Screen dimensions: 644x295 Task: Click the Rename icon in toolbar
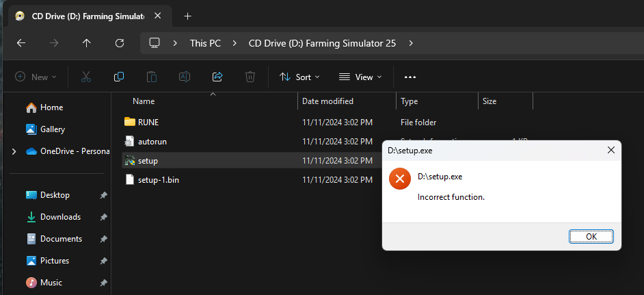point(185,77)
